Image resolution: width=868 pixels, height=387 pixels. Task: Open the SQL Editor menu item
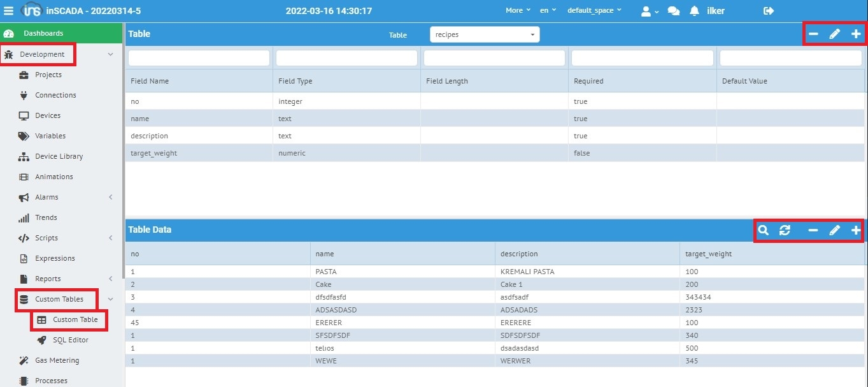click(70, 340)
